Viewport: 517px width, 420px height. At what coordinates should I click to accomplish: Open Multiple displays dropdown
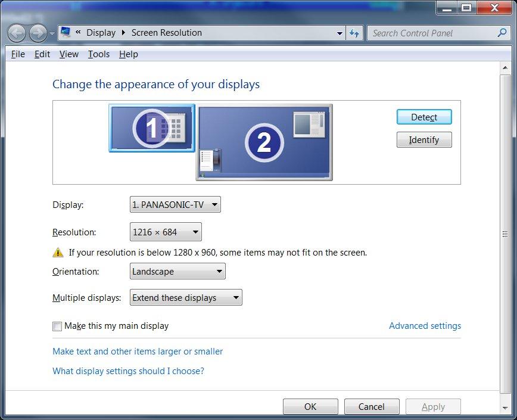(186, 298)
